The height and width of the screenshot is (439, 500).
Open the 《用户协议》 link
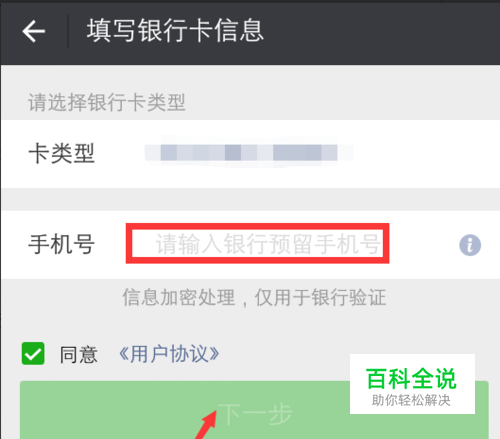[169, 354]
